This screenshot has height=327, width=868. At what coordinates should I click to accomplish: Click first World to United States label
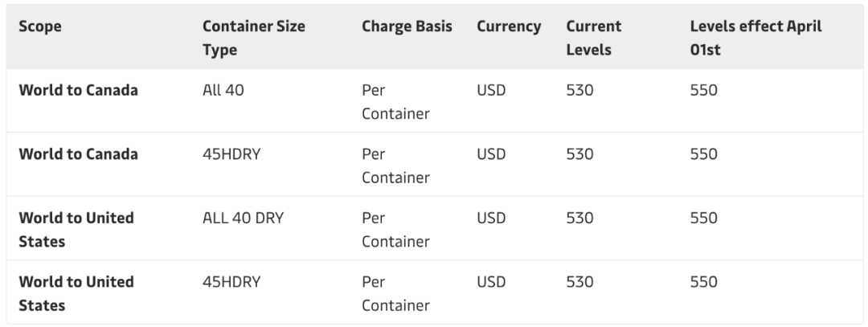(x=76, y=229)
